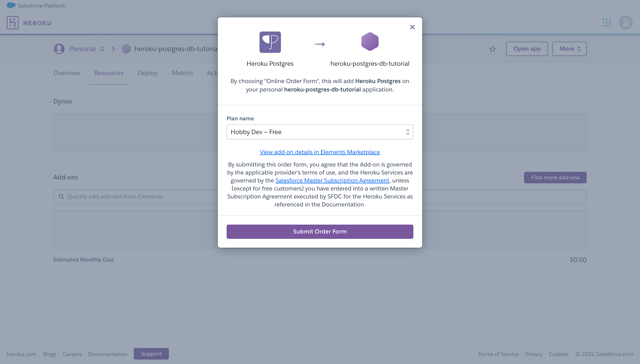Expand the More actions dropdown

(569, 49)
